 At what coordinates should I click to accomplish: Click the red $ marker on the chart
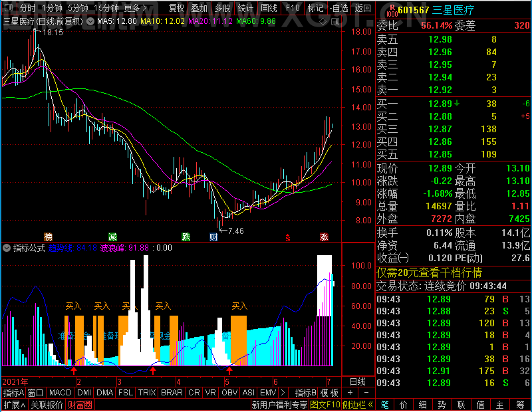point(288,238)
